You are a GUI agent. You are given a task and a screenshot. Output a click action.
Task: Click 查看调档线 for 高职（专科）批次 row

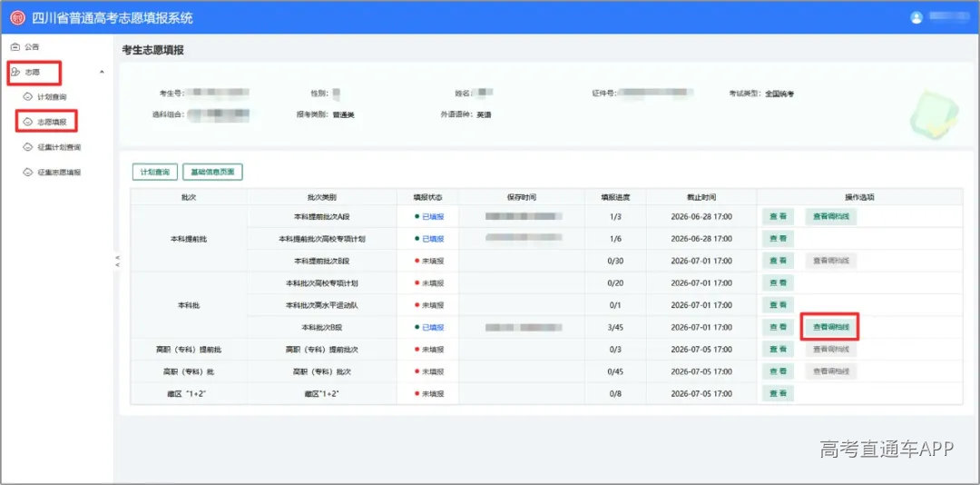pyautogui.click(x=830, y=371)
